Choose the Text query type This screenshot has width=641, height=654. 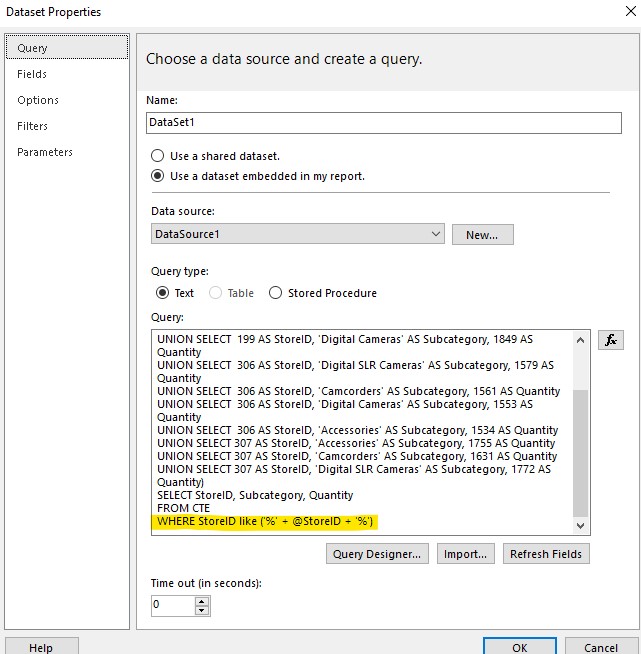click(175, 293)
